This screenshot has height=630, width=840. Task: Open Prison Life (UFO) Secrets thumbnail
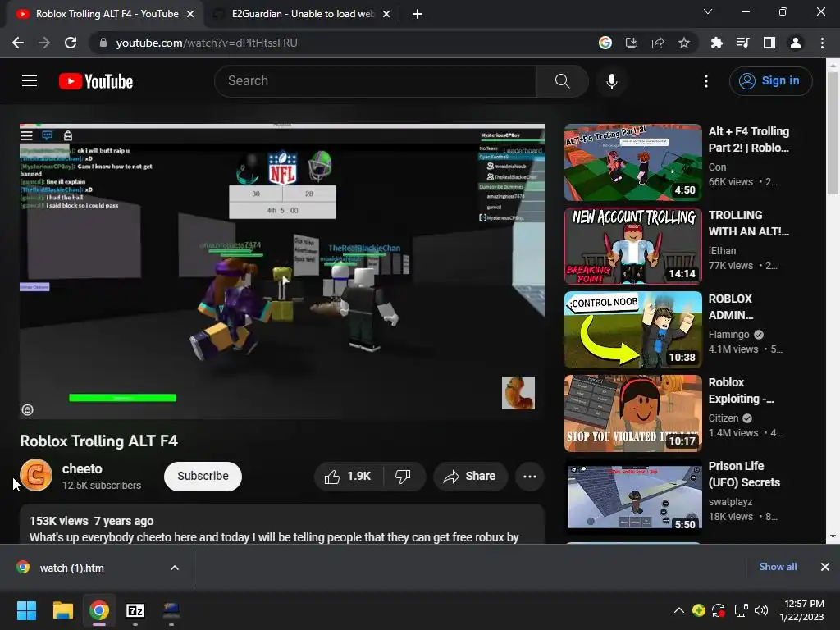pyautogui.click(x=632, y=496)
